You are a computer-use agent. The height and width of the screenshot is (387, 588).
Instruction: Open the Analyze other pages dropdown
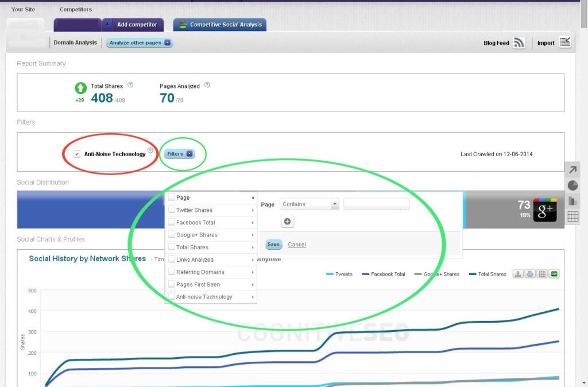click(x=140, y=42)
